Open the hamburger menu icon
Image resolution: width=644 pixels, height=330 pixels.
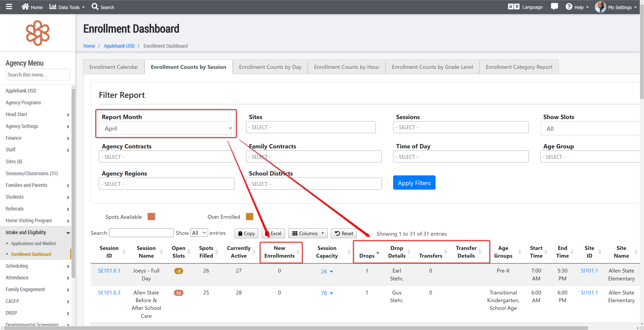coord(9,7)
